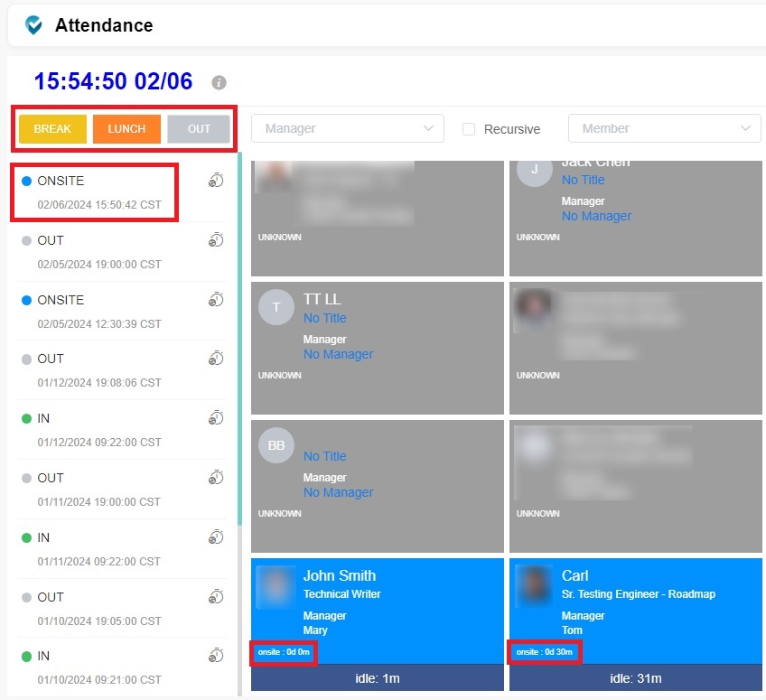Click the edit-time icon for ONSITE 02/05/2024 12:30:39
The width and height of the screenshot is (766, 700).
(215, 300)
